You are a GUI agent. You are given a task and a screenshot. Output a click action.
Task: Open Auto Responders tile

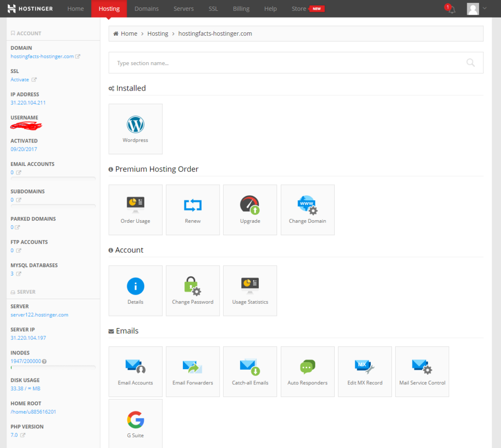(x=307, y=372)
